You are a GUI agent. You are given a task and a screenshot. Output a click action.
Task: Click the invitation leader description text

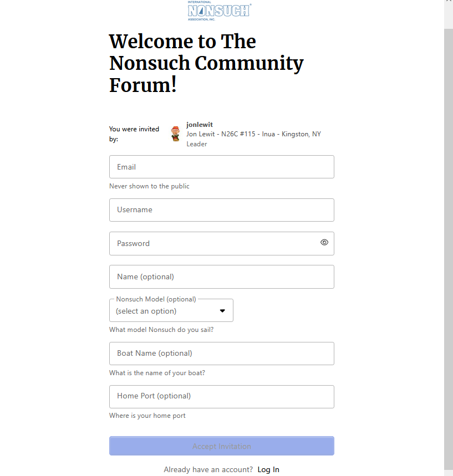pos(253,134)
